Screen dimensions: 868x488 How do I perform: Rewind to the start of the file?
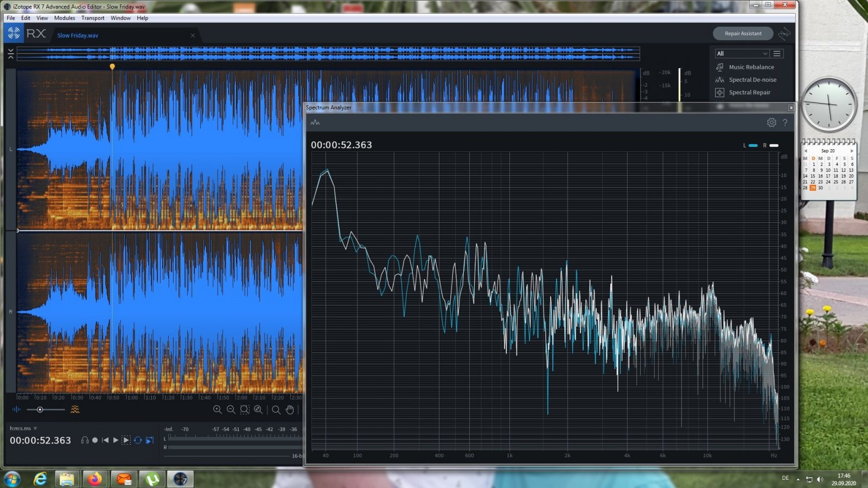tap(105, 440)
